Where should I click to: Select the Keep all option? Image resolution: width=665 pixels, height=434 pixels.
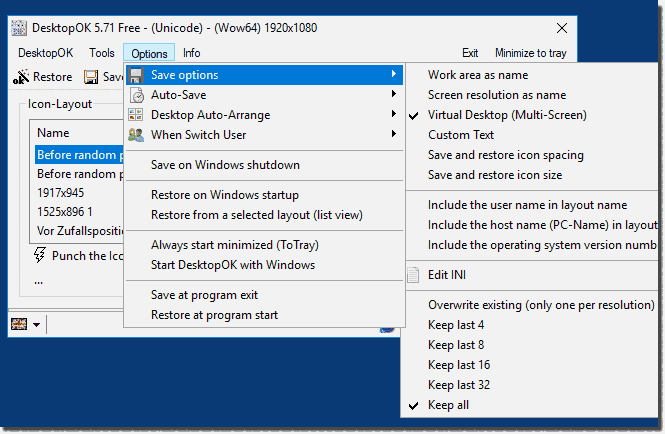[x=448, y=405]
